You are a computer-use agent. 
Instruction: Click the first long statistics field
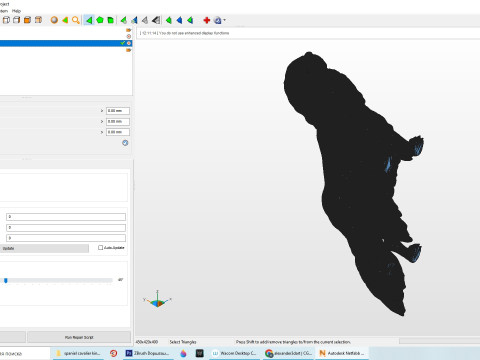66,217
